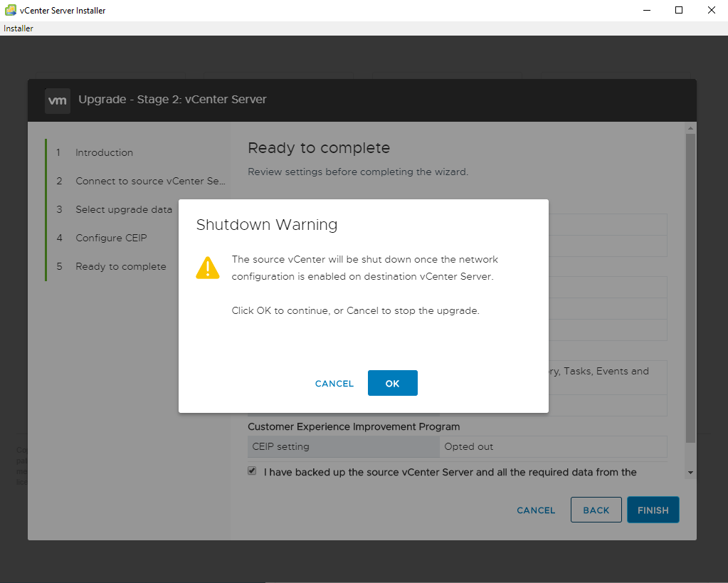Click 'Review settings before completing the wizard' text
Screen dimensions: 728x583
358,172
